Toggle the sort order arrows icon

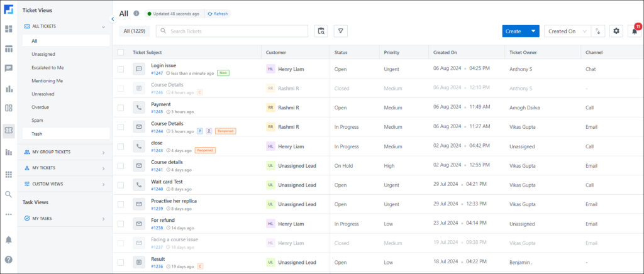coord(598,31)
